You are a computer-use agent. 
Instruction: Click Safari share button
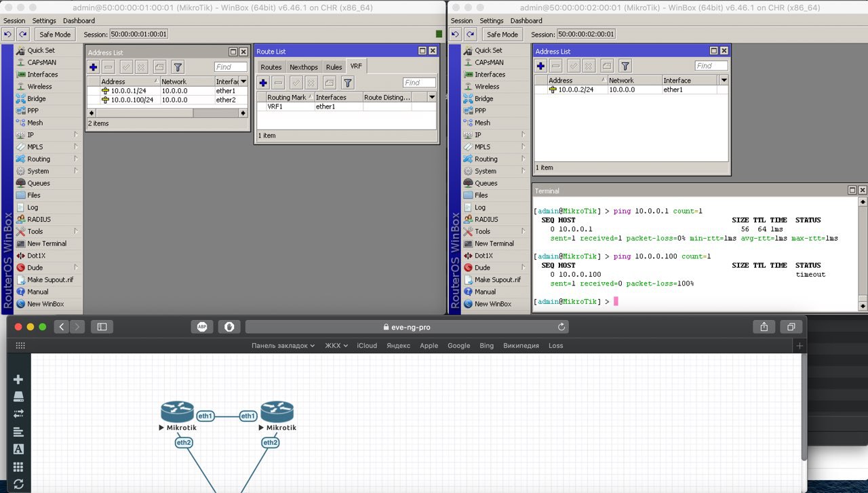(764, 327)
